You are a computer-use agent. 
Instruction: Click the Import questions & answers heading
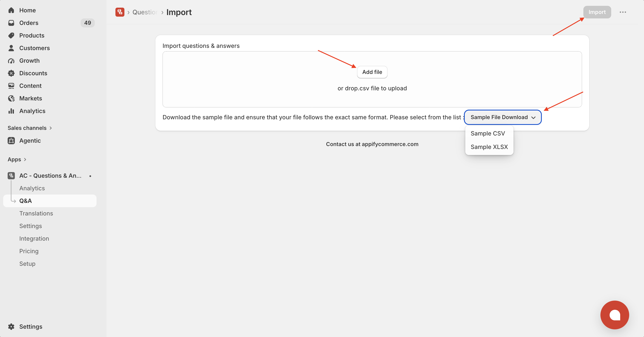[201, 46]
